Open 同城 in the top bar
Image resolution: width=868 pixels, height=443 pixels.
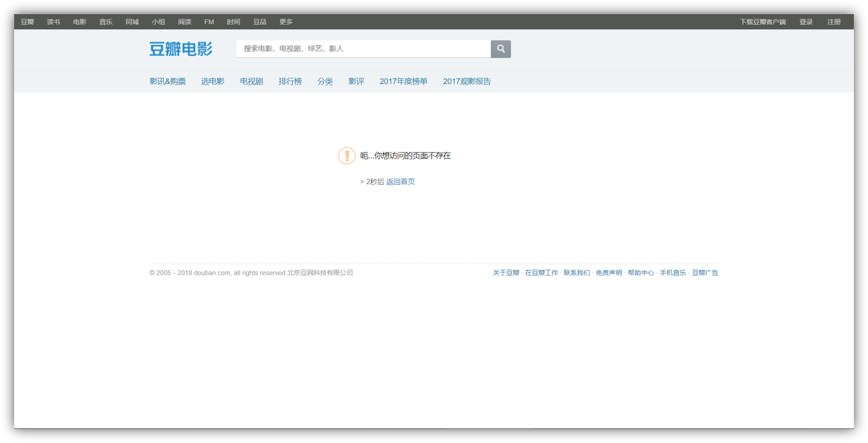(132, 22)
